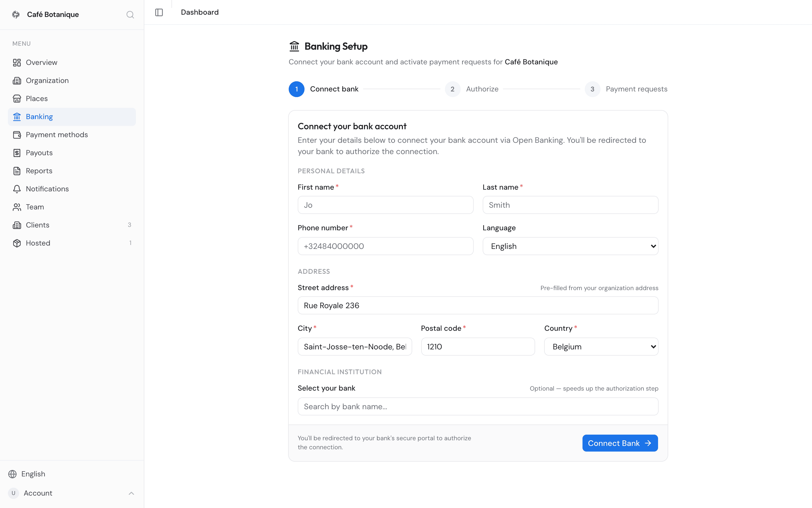Viewport: 812px width, 508px height.
Task: Select step 2 Authorize
Action: click(472, 89)
